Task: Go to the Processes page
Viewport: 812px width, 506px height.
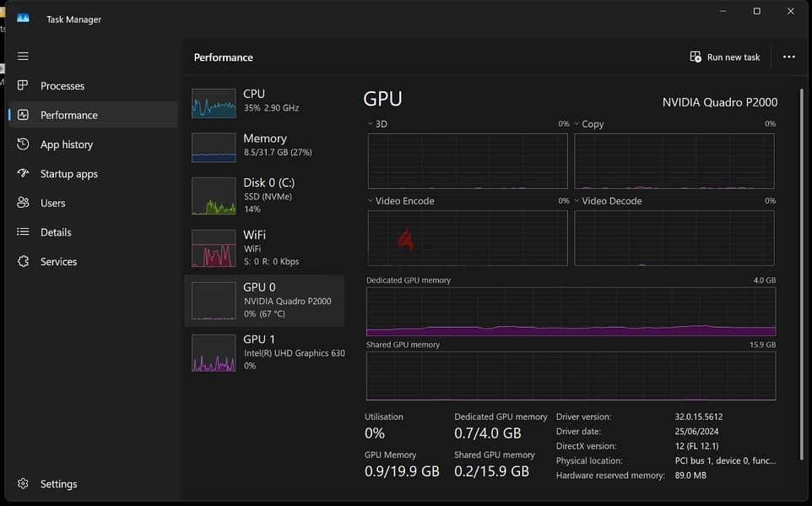Action: coord(93,85)
